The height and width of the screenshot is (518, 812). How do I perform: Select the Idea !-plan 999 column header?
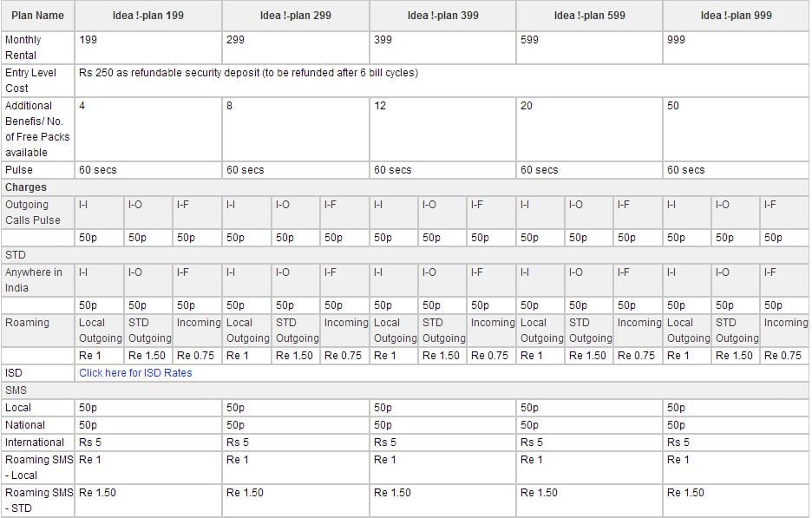736,16
